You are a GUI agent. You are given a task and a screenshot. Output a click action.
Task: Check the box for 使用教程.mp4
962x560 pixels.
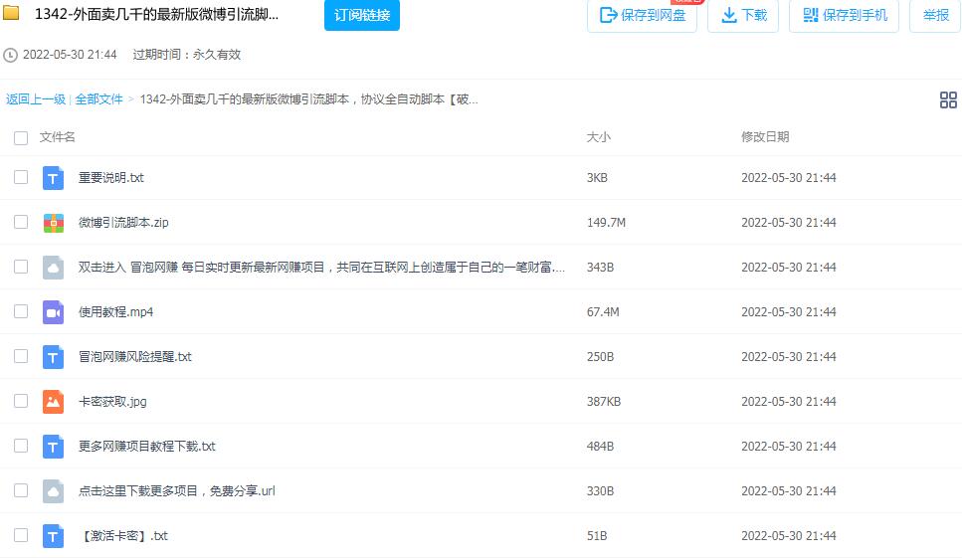click(x=21, y=311)
